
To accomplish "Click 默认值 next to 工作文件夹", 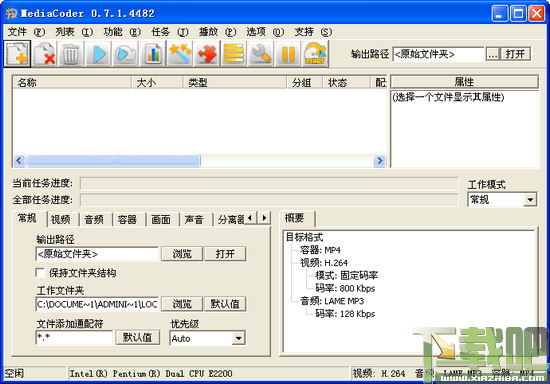I will (x=225, y=304).
